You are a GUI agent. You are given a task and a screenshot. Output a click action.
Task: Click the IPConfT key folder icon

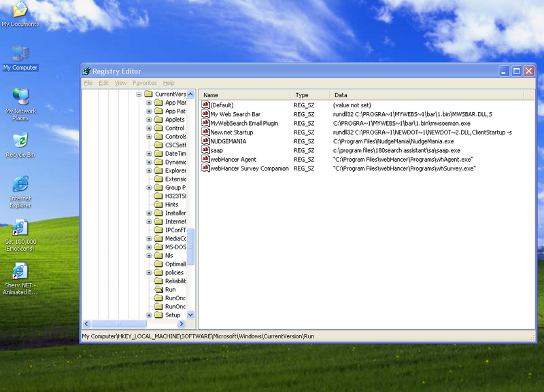(158, 230)
